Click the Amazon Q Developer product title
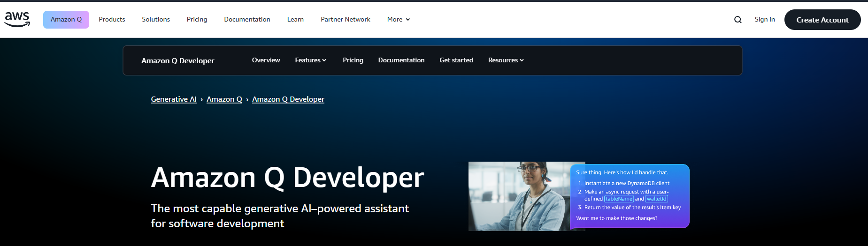The width and height of the screenshot is (868, 246). pos(178,60)
